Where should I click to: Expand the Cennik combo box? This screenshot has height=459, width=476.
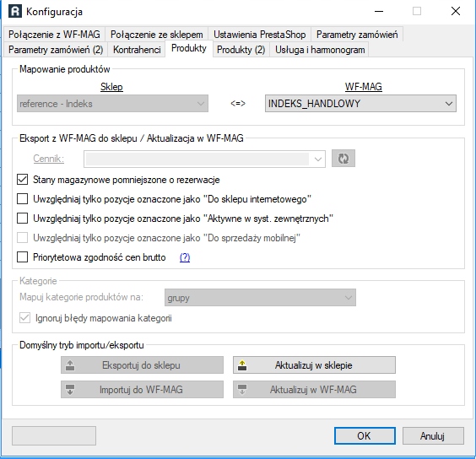coord(204,159)
